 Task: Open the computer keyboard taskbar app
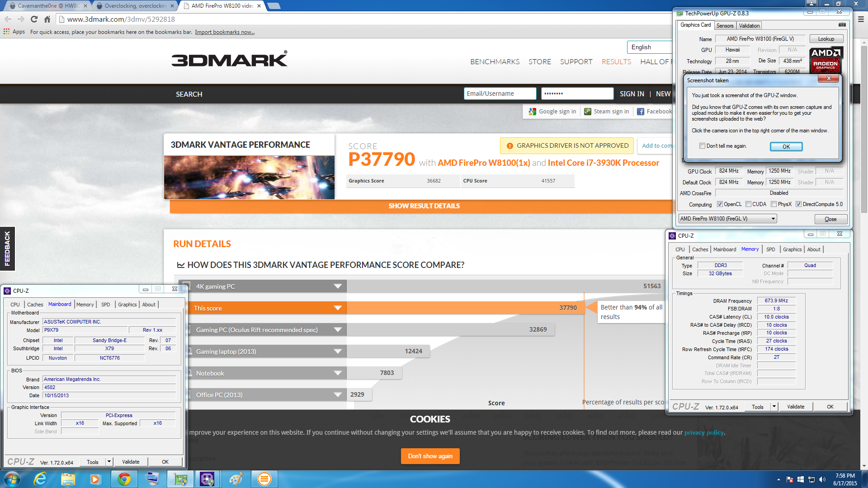152,479
